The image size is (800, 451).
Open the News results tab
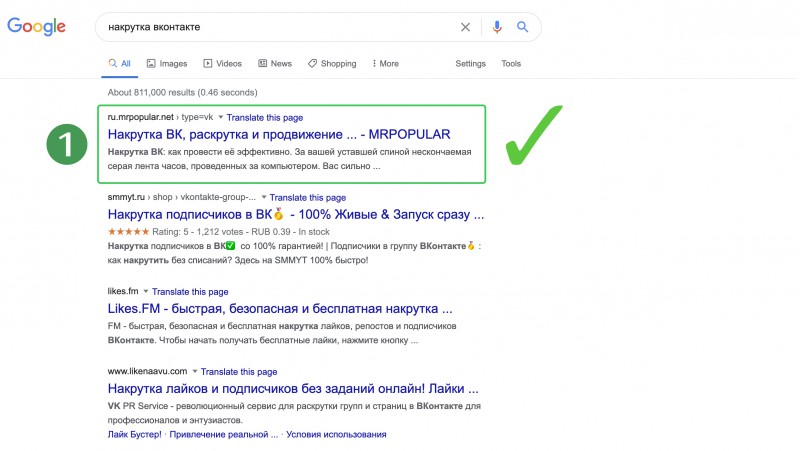pos(275,63)
